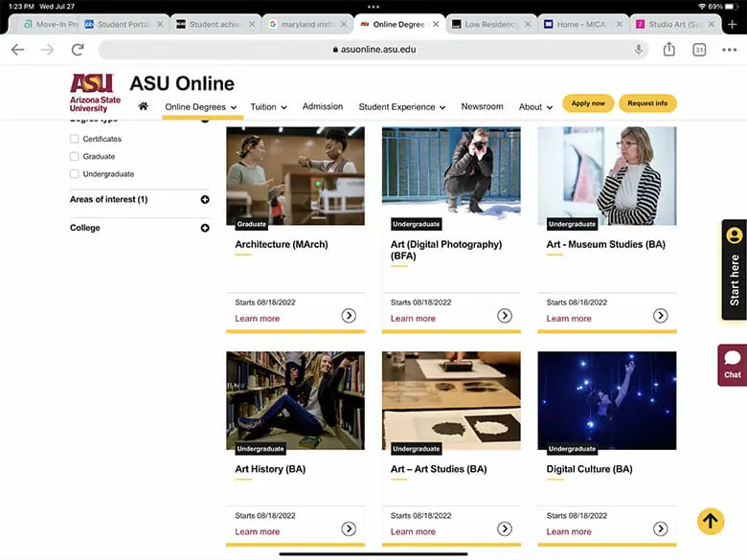
Task: Go back with the browser back arrow
Action: [x=17, y=50]
